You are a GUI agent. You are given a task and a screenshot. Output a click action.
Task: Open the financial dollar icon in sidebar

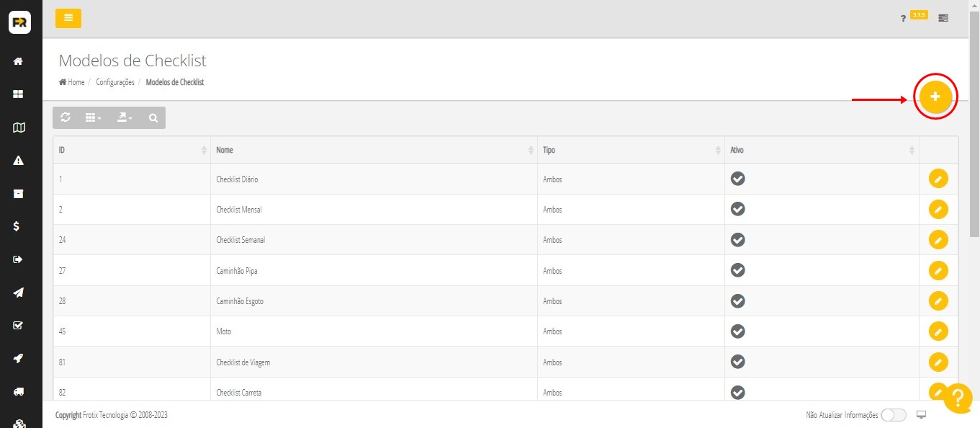tap(19, 226)
